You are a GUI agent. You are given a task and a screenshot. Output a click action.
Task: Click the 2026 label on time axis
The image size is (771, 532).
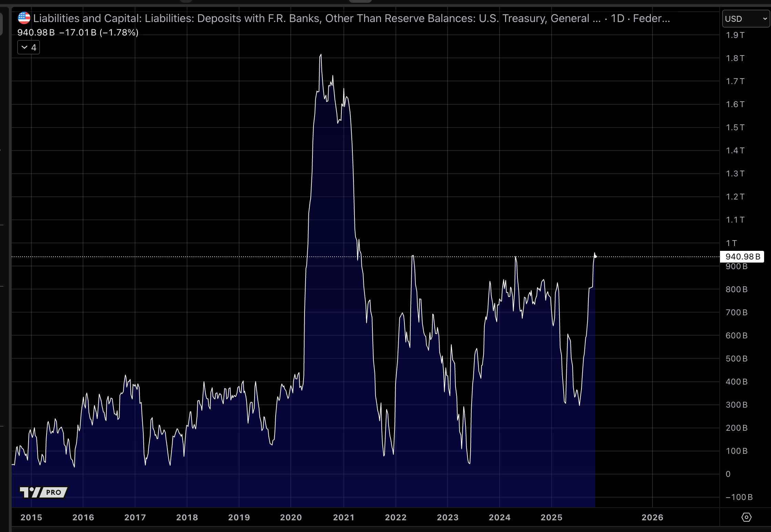[x=652, y=517]
